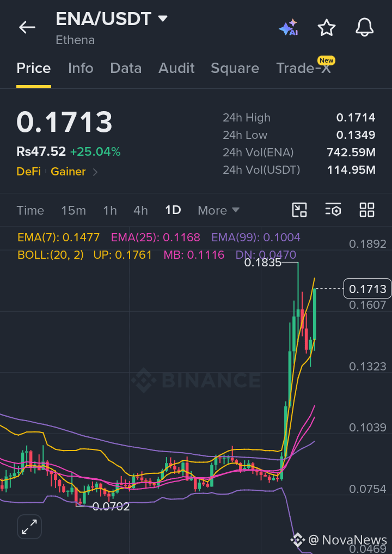Open the Audit tab

click(x=176, y=68)
